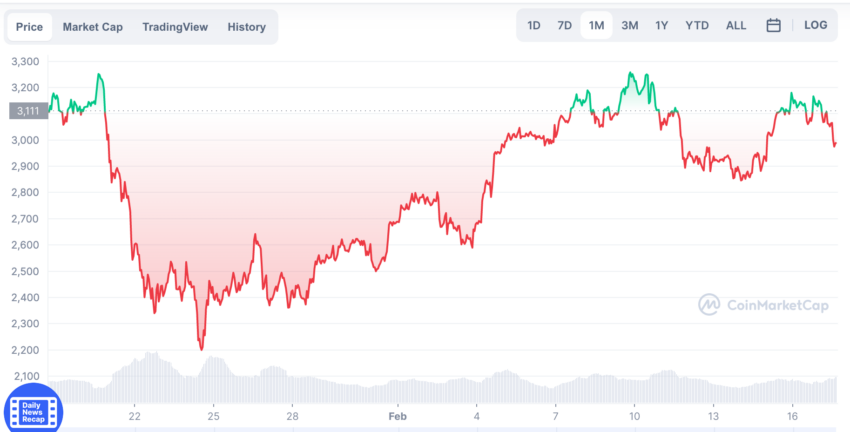Toggle LOG scale on the chart
Screen dimensions: 850x432
point(815,25)
